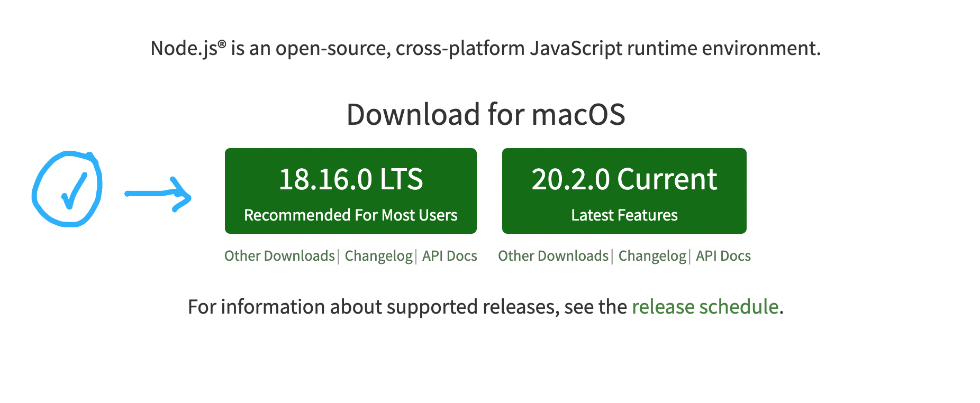Click the "Download for macOS" heading
This screenshot has width=980, height=403.
click(486, 114)
